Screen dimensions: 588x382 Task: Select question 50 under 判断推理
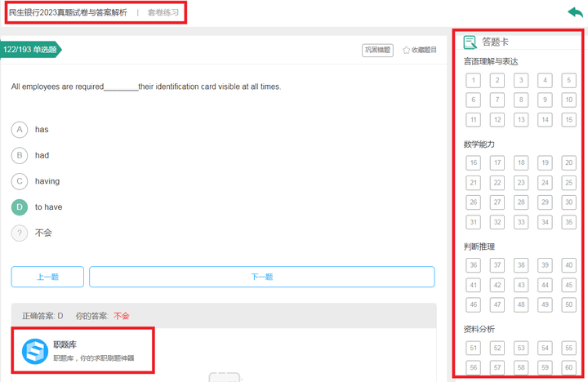pos(569,304)
